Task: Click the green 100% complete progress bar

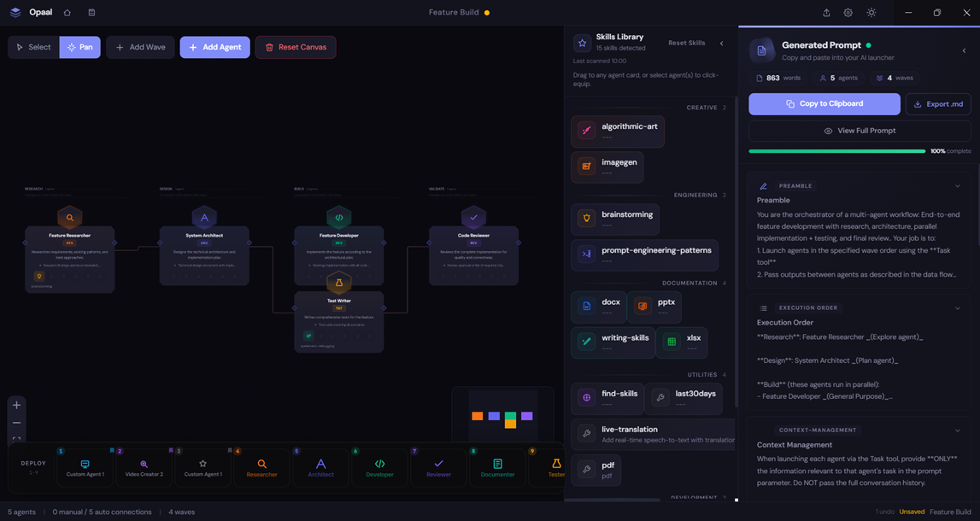Action: pyautogui.click(x=836, y=151)
